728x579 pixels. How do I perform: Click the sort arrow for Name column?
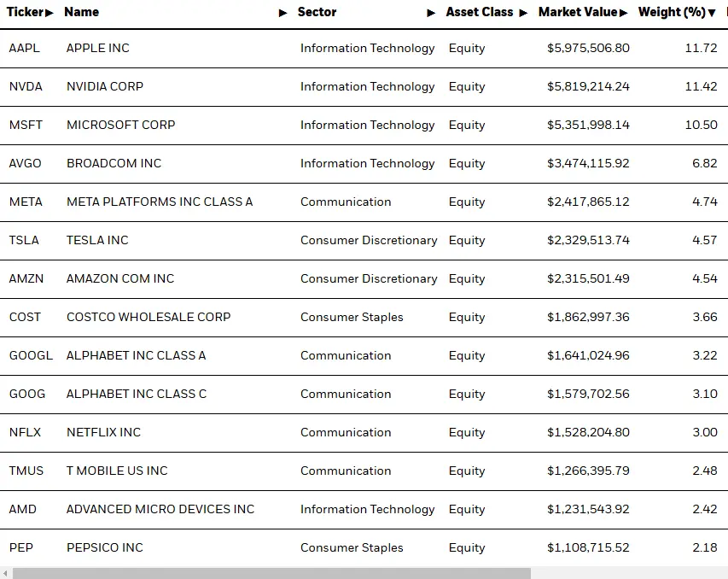pos(283,13)
